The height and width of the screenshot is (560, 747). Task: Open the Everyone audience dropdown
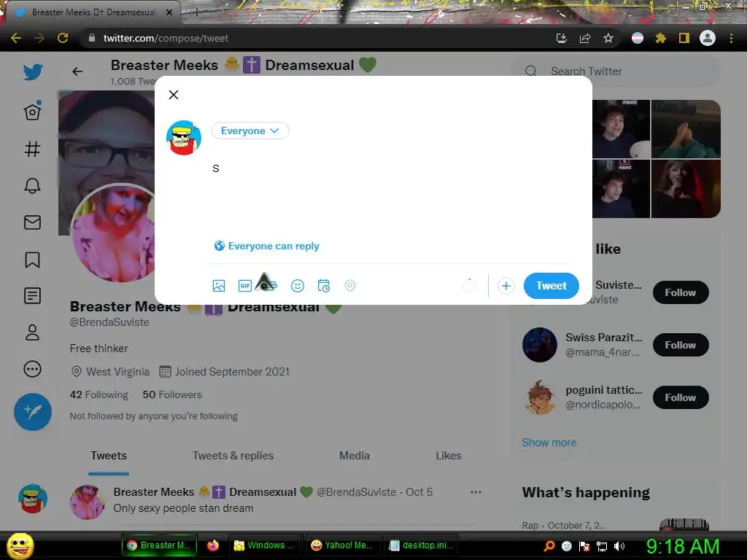250,131
